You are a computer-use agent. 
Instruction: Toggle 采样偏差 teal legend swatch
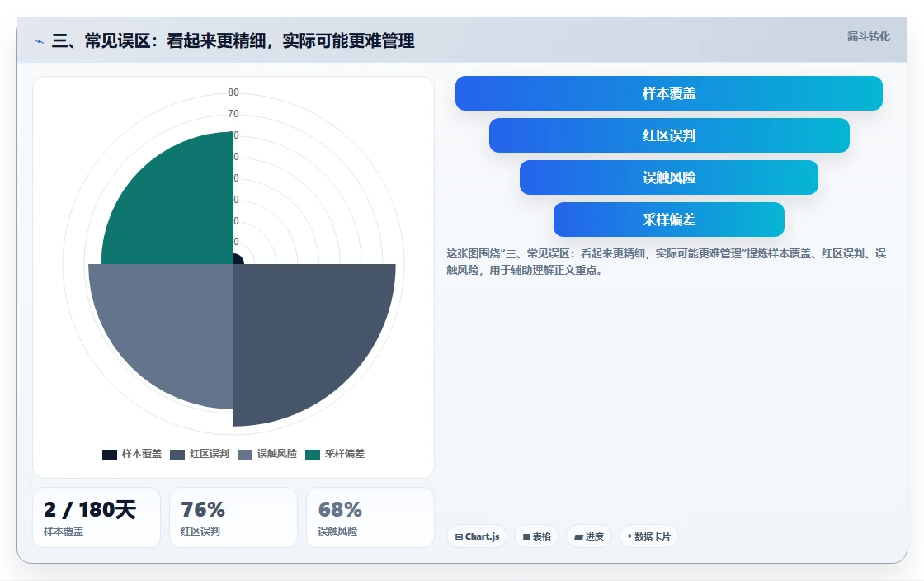click(313, 454)
